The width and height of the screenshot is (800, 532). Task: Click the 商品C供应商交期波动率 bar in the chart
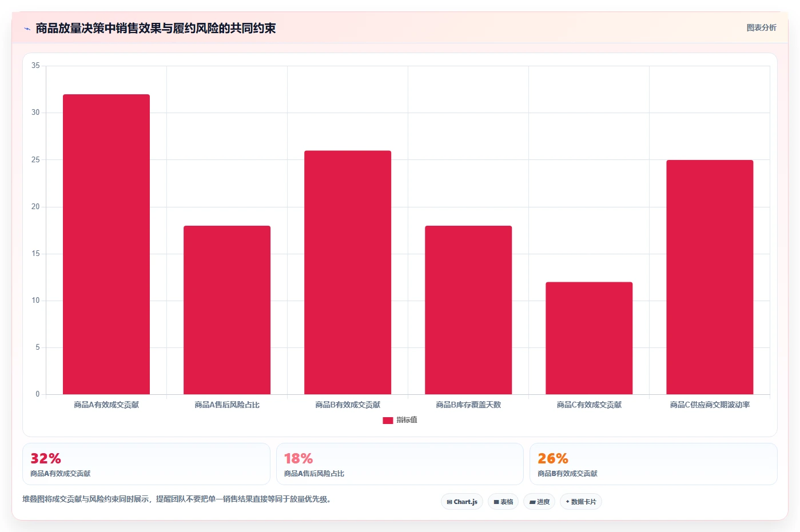click(710, 277)
